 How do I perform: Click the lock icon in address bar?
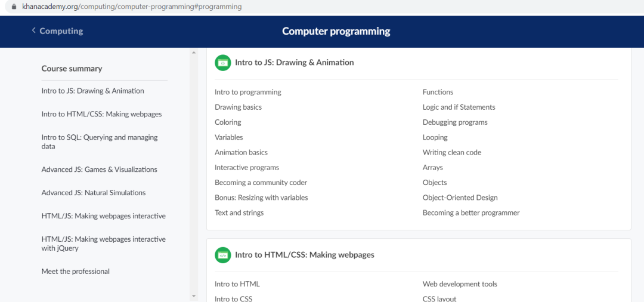click(x=15, y=7)
